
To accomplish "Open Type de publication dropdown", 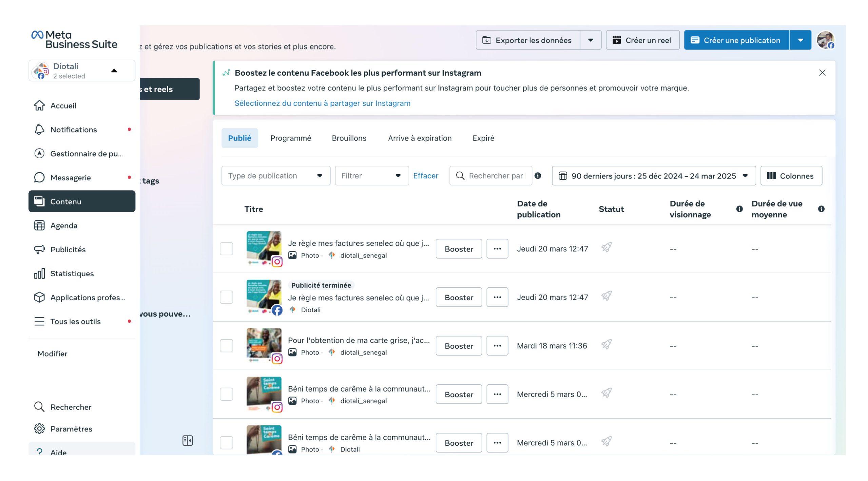I will point(275,176).
